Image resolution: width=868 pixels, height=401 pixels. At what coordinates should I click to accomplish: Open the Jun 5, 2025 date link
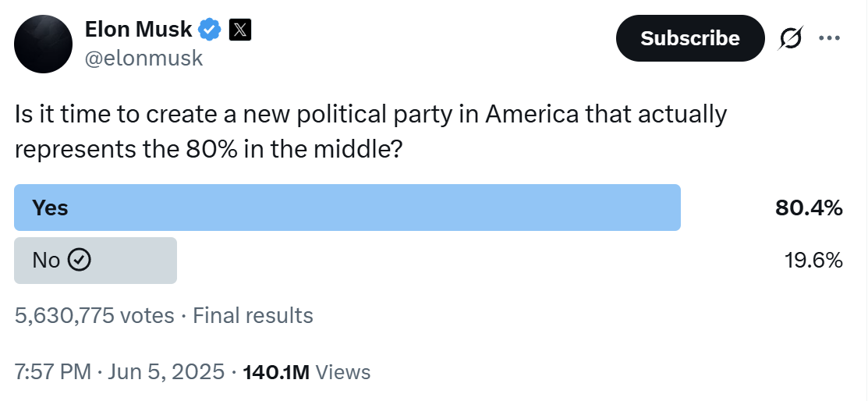tap(165, 371)
